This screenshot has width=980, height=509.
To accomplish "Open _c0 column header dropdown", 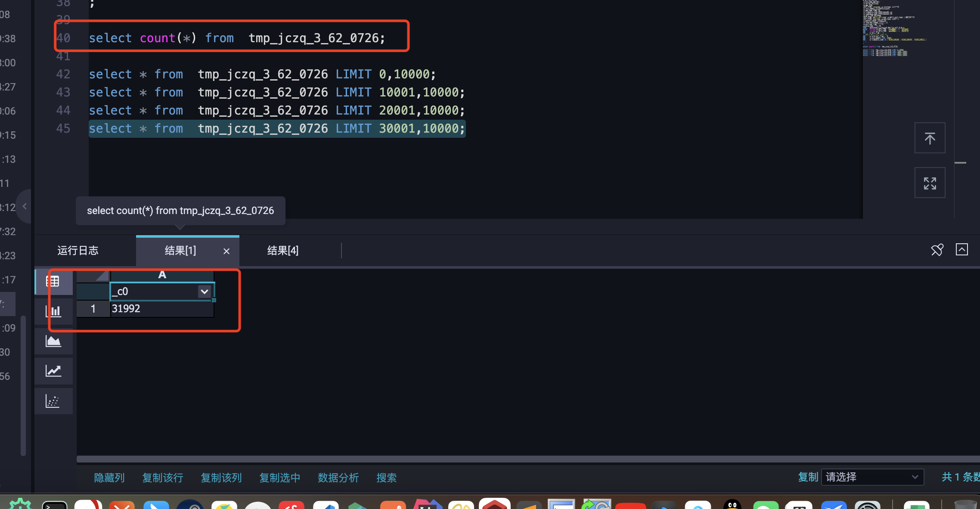I will [205, 292].
